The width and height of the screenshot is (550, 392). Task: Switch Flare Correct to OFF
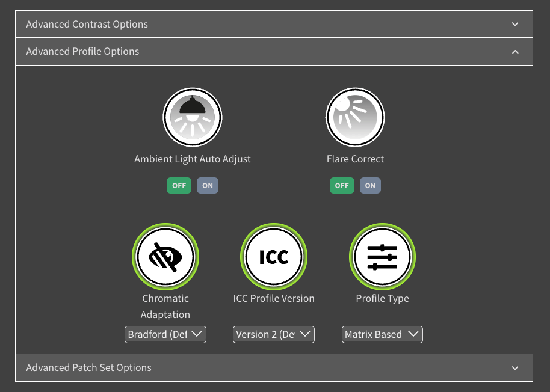342,186
